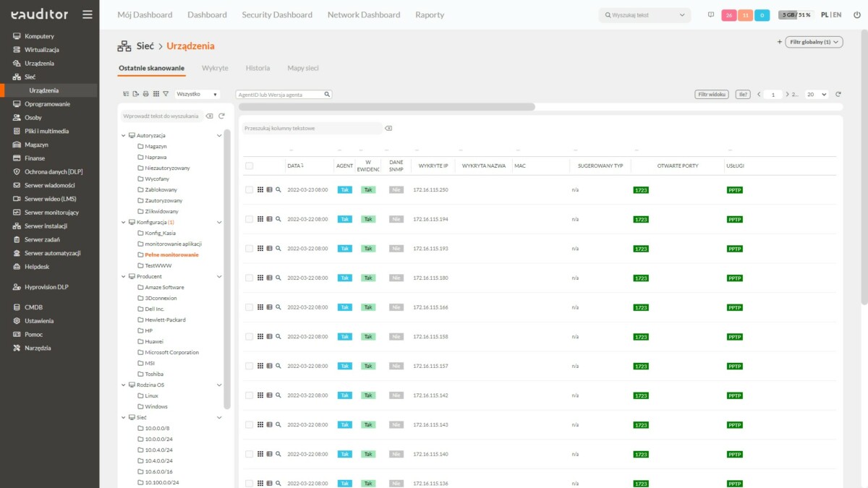
Task: Check the checkbox on the 172.16.115.194 row
Action: pyautogui.click(x=250, y=218)
